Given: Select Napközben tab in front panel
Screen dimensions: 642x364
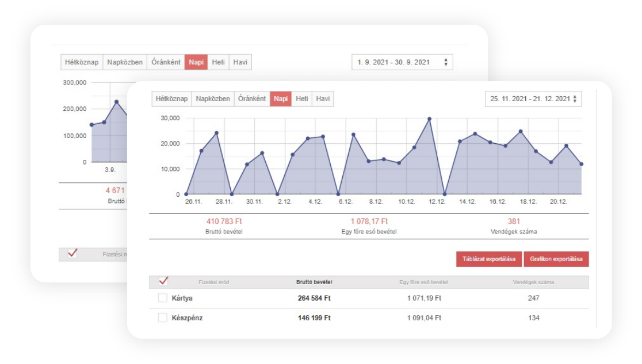Looking at the screenshot, I should tap(213, 99).
